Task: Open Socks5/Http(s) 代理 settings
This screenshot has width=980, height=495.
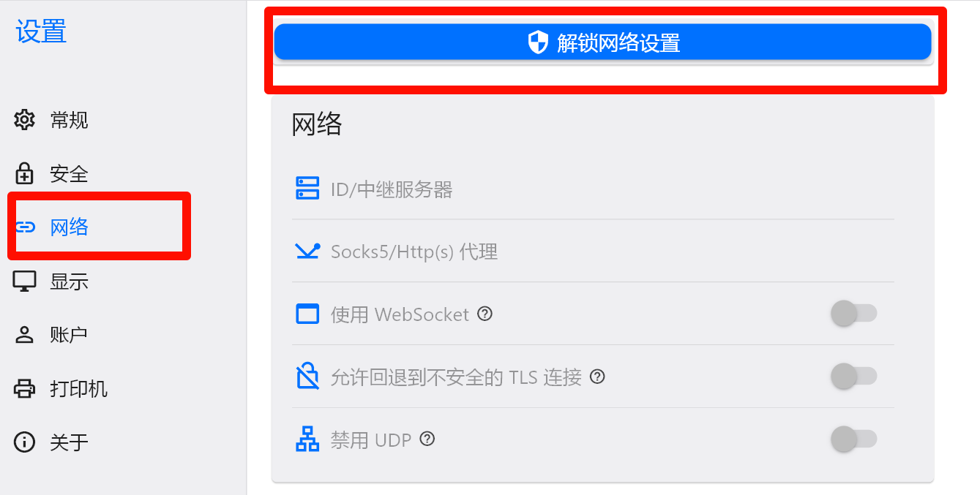Action: click(x=593, y=252)
